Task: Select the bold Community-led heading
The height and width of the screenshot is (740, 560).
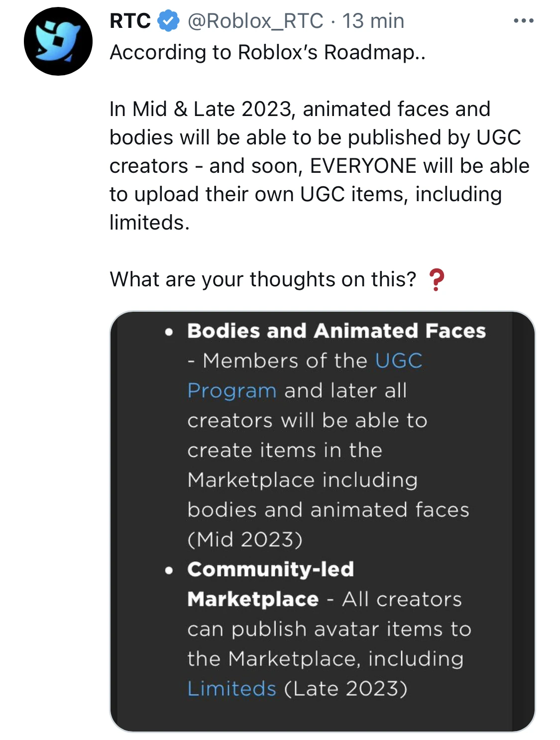Action: pos(270,569)
